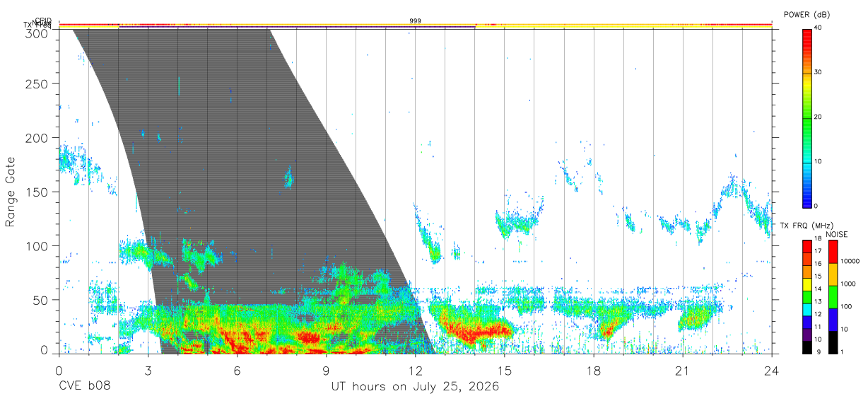Select the green segment of NOISE legend
This screenshot has width=868, height=401.
pos(833,297)
